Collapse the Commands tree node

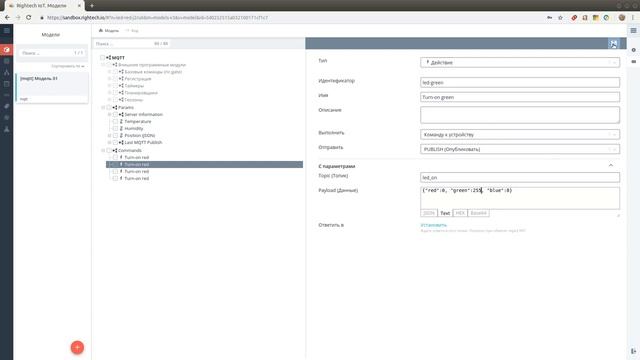[x=103, y=150]
